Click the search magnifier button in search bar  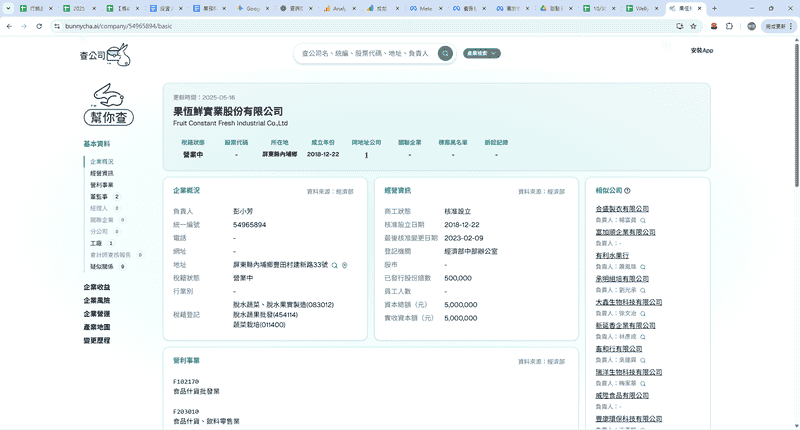click(x=445, y=53)
